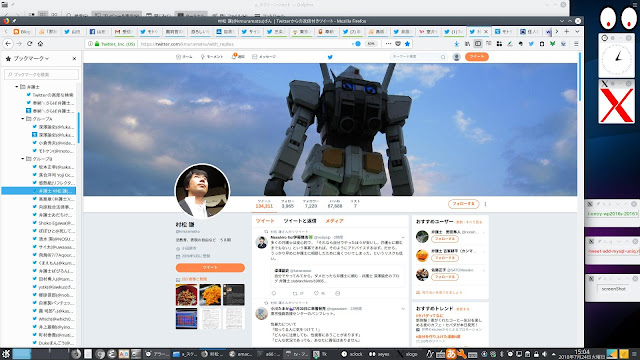This screenshot has height=360, width=640.
Task: View the 134,311 tweets count stat
Action: pyautogui.click(x=264, y=204)
